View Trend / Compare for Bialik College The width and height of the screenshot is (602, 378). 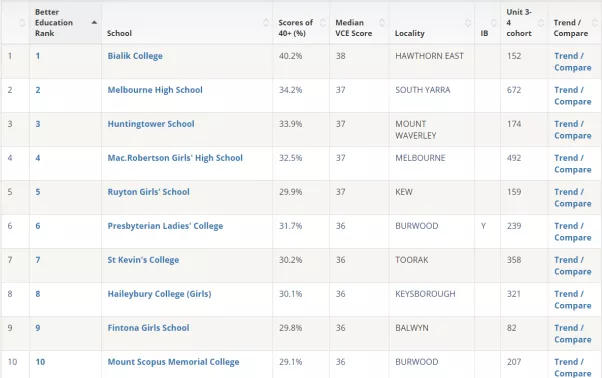572,62
